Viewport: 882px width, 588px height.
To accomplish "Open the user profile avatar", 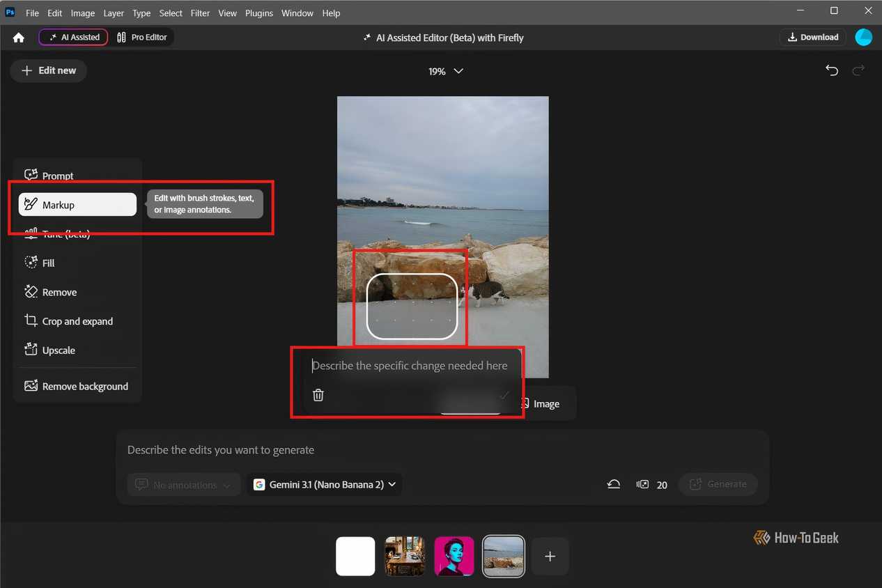I will 863,38.
